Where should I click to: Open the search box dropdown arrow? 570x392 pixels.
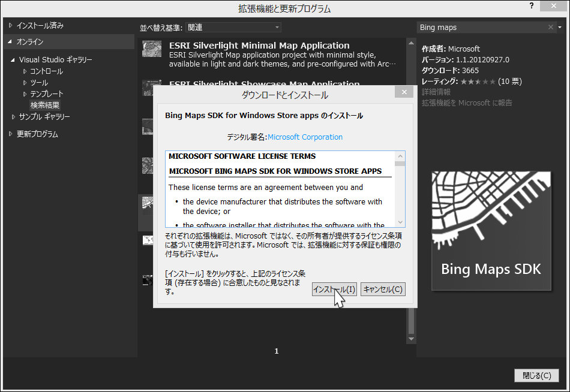pos(560,27)
